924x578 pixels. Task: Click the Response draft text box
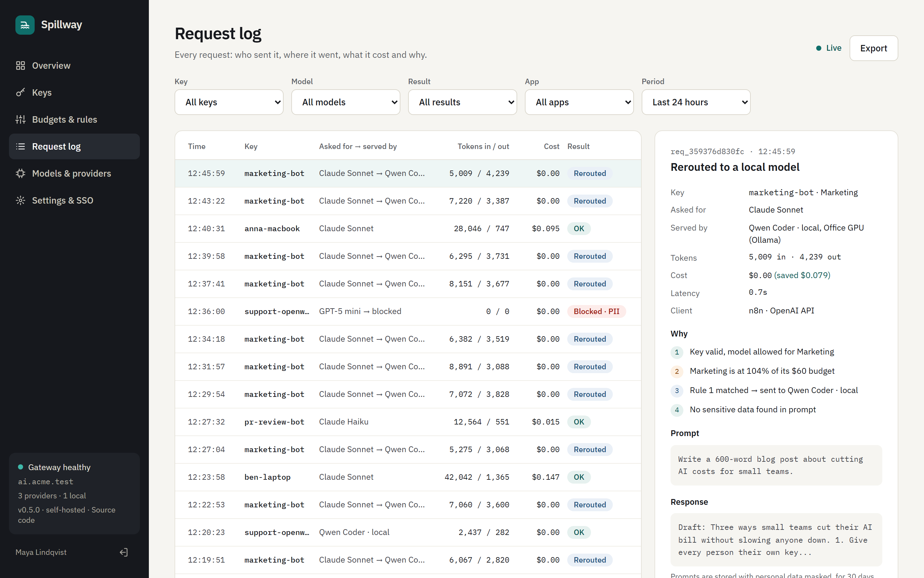coord(776,540)
